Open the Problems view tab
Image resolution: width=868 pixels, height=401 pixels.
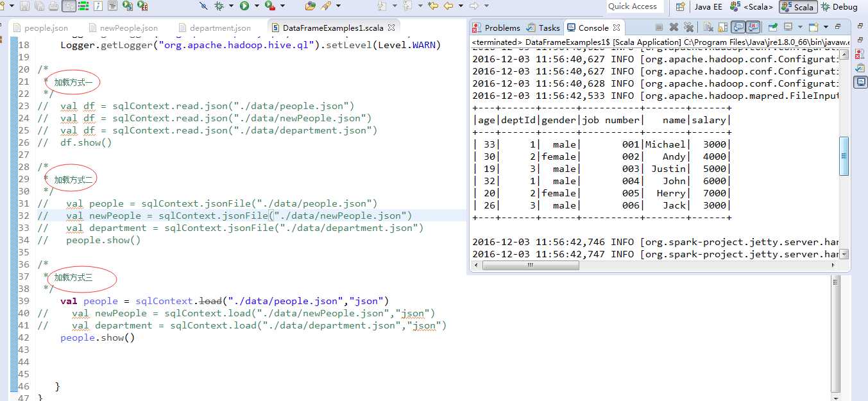(x=496, y=28)
